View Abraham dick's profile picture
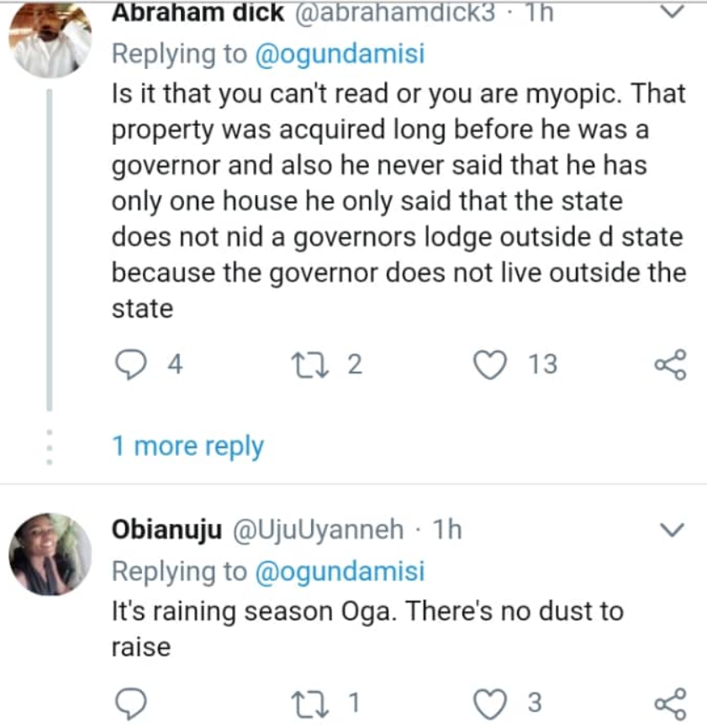 (50, 40)
